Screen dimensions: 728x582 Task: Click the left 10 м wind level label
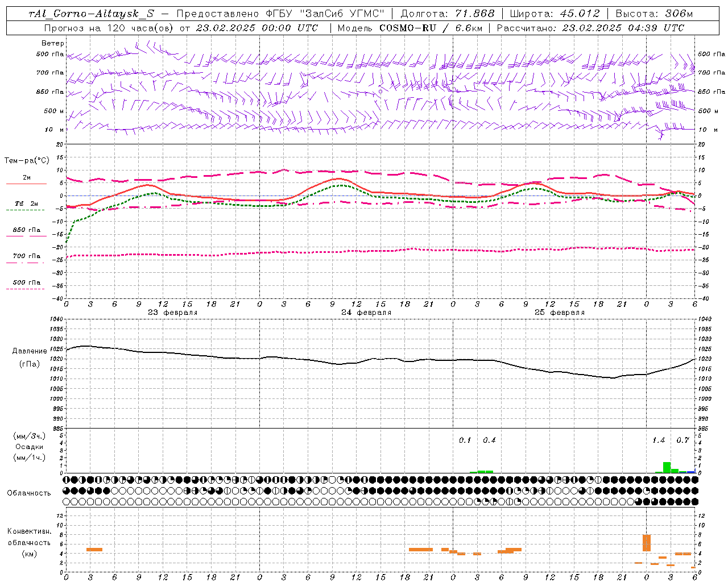pyautogui.click(x=55, y=130)
